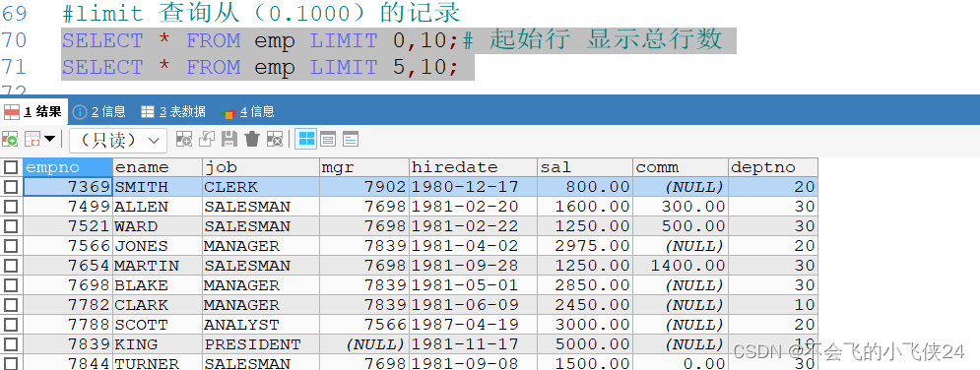Switch to form view mode icon

328,139
